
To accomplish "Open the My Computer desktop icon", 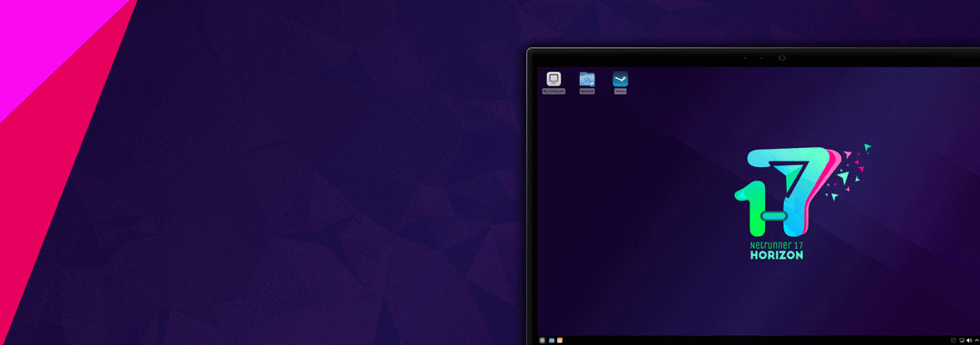I will [554, 79].
